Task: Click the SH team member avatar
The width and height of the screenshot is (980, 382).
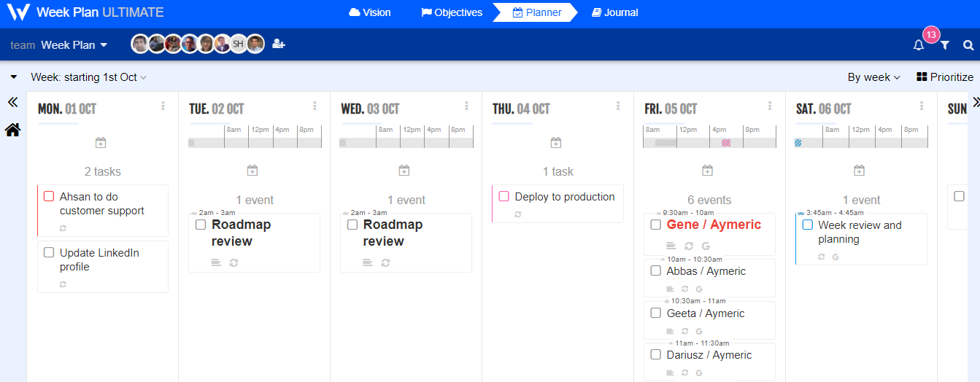Action: pos(238,44)
